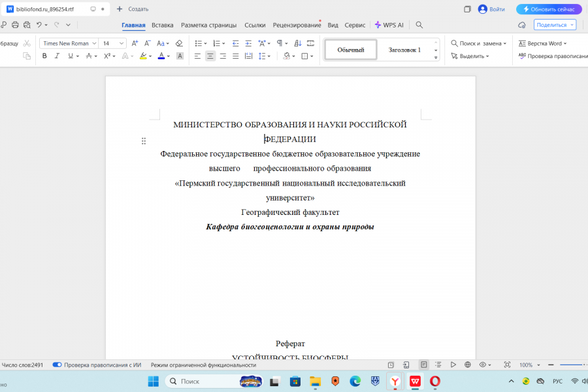The height and width of the screenshot is (392, 588).
Task: Increase paragraph indent icon
Action: (248, 43)
